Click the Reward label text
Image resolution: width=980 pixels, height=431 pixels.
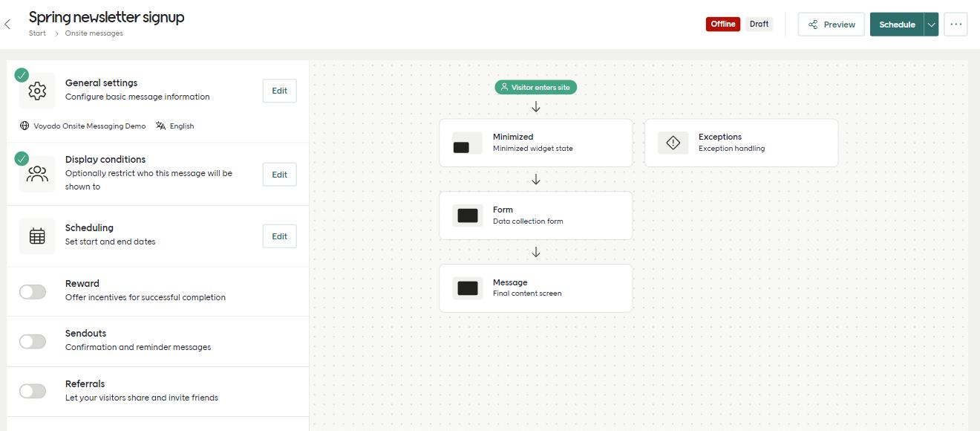82,283
